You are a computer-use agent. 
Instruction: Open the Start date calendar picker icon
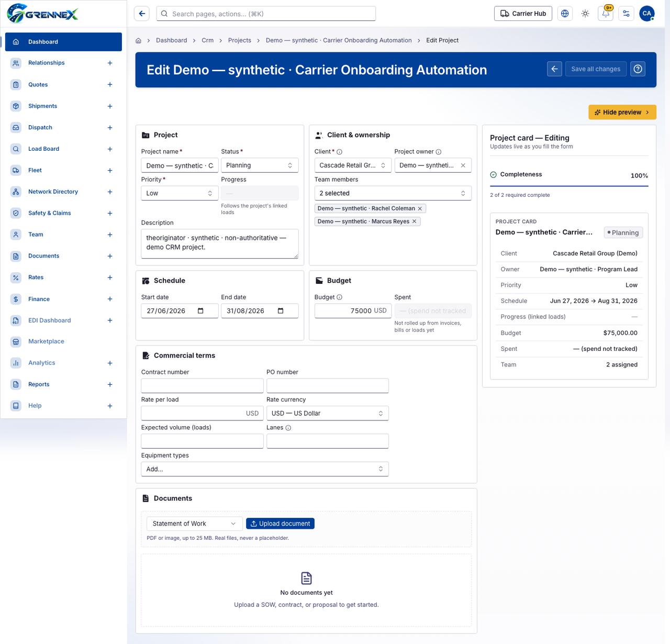(200, 311)
